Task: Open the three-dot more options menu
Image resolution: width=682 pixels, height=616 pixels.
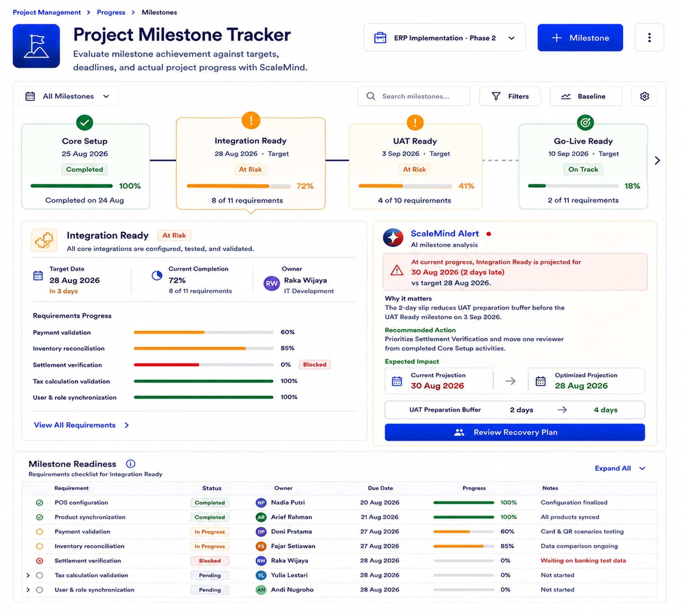Action: click(649, 38)
